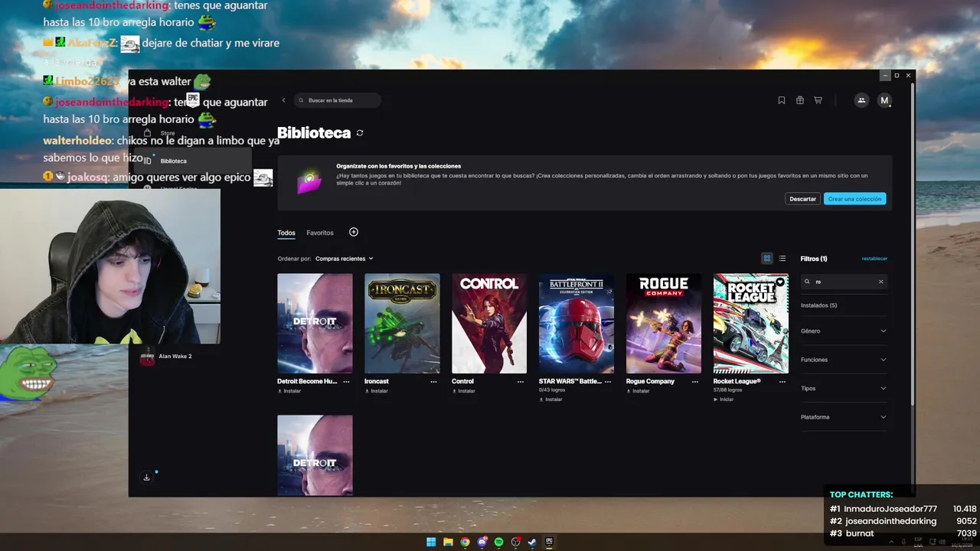The image size is (980, 551).
Task: Click the Filtros (1) heading
Action: pos(814,259)
